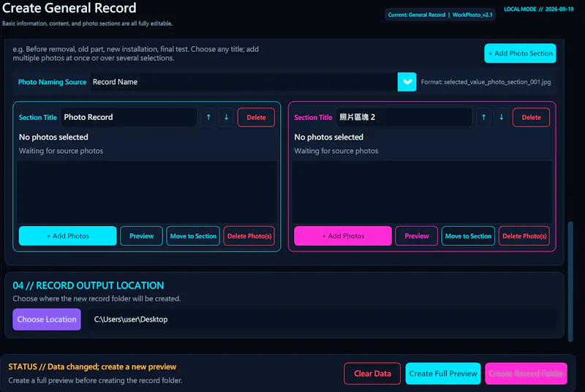Click the Photo Naming Source label

(52, 82)
